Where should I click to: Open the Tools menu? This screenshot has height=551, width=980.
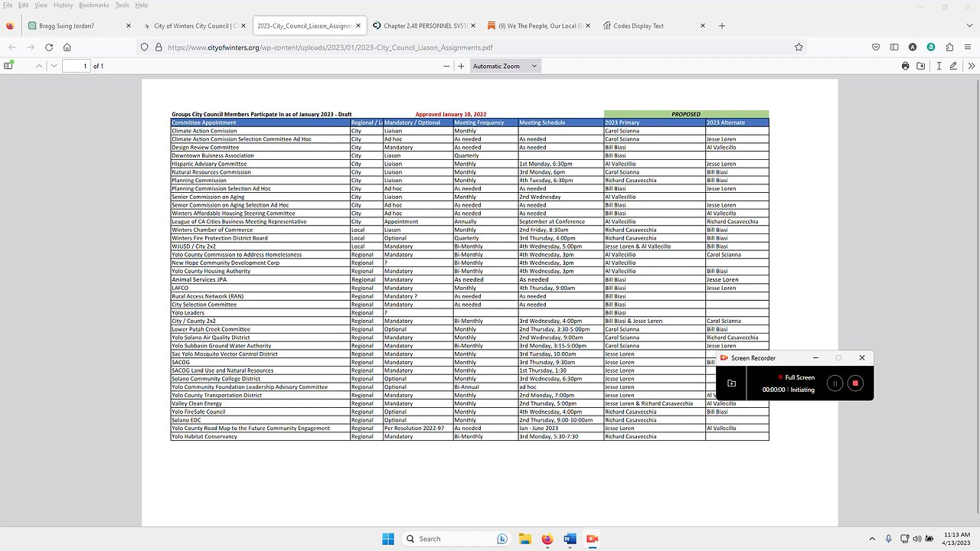[x=122, y=5]
